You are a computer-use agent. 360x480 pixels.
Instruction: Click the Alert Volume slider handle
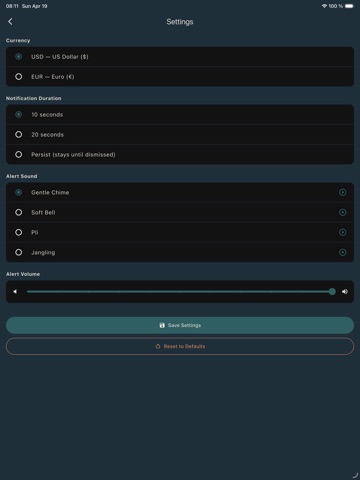332,292
